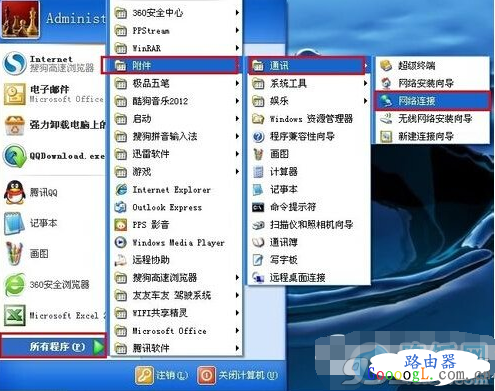Open 画图 paint icon in left panel
This screenshot has width=495, height=391.
[15, 254]
